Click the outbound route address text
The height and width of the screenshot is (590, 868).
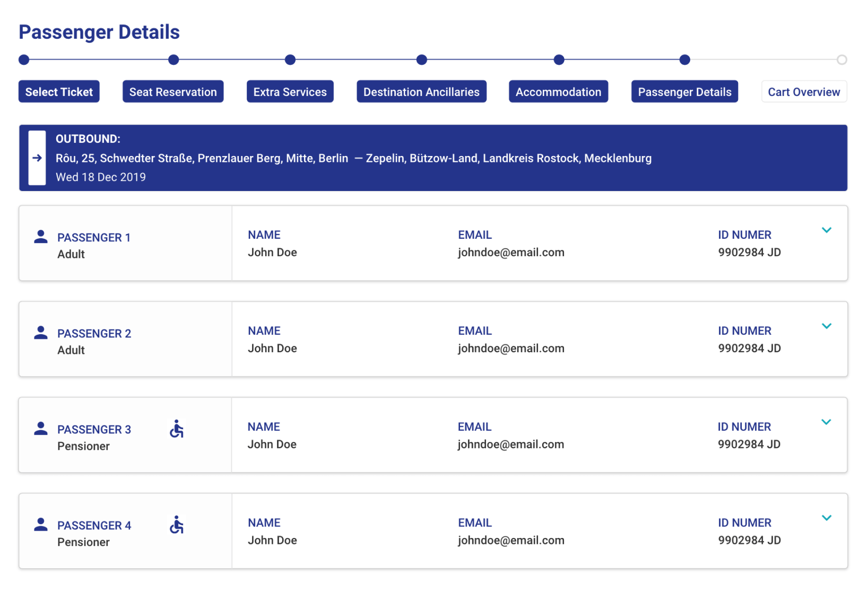point(354,158)
